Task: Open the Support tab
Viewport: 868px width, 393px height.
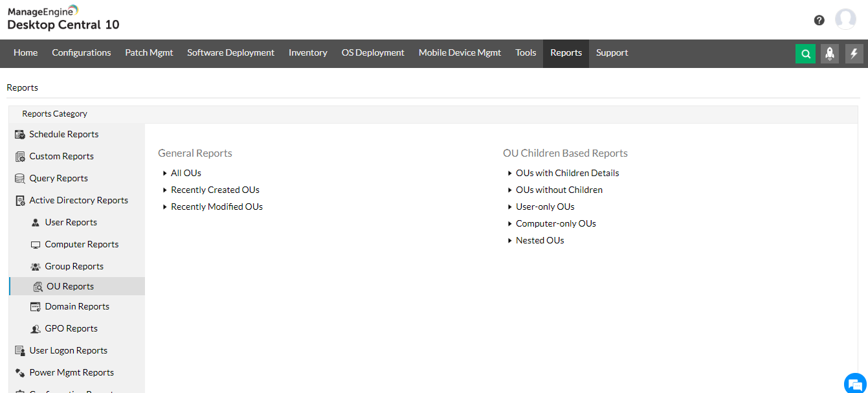Action: (x=612, y=53)
